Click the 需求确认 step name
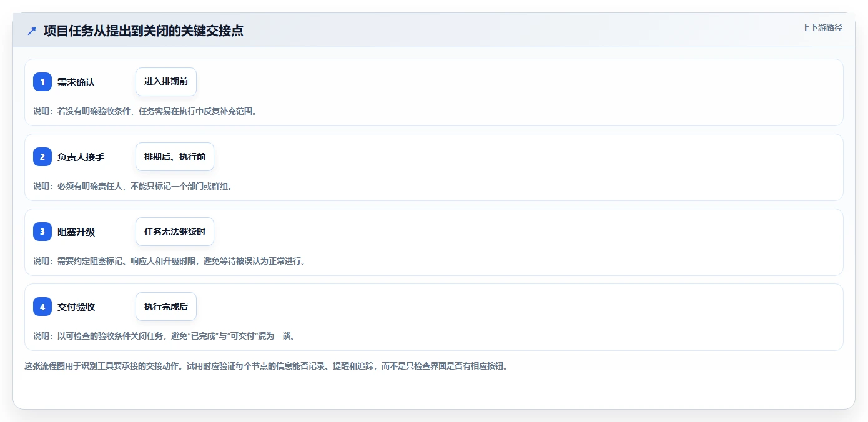The image size is (868, 422). 76,82
